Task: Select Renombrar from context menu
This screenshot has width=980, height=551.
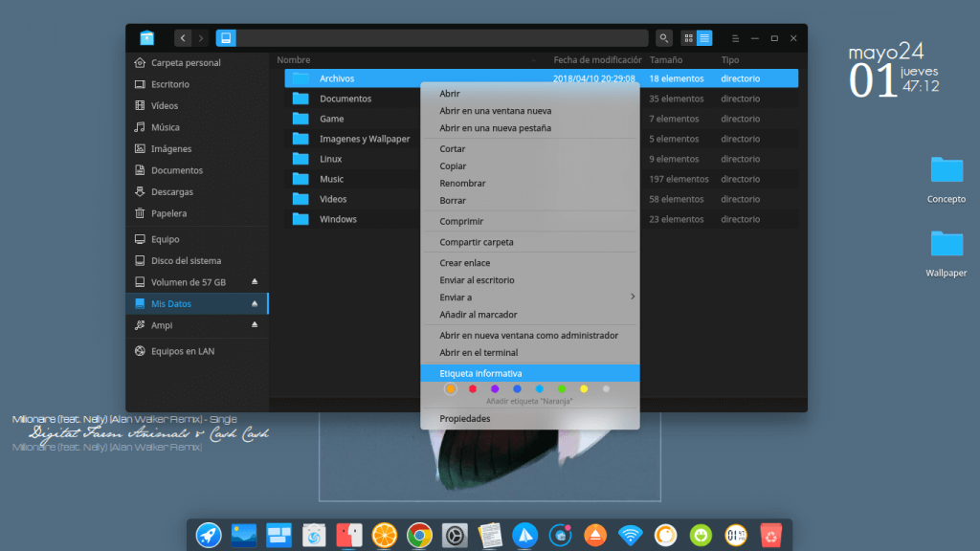Action: pos(462,184)
